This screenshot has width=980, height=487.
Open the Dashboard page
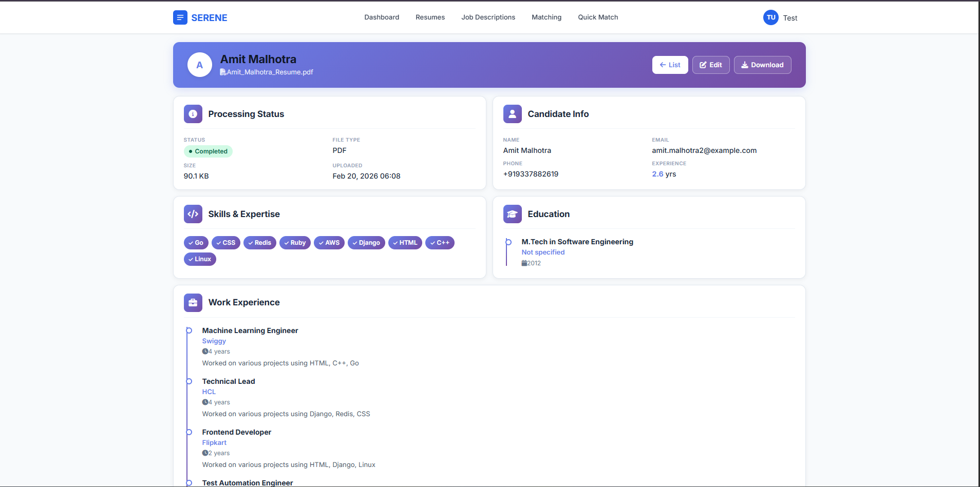[382, 17]
